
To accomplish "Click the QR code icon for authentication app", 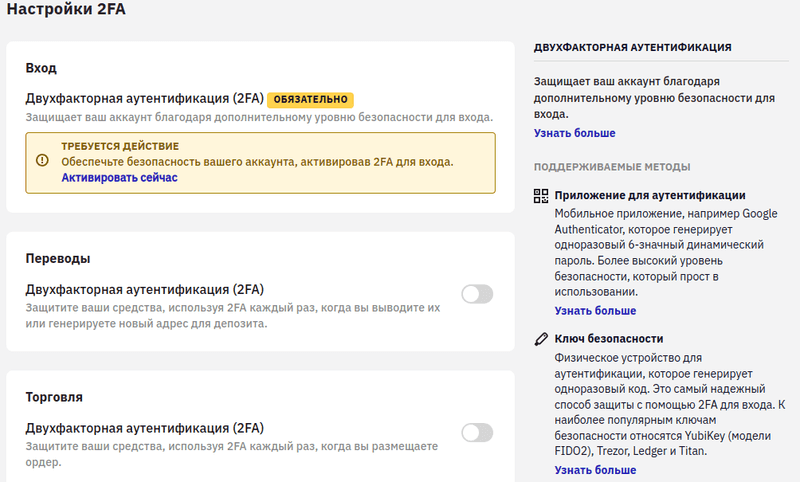I will pos(541,196).
